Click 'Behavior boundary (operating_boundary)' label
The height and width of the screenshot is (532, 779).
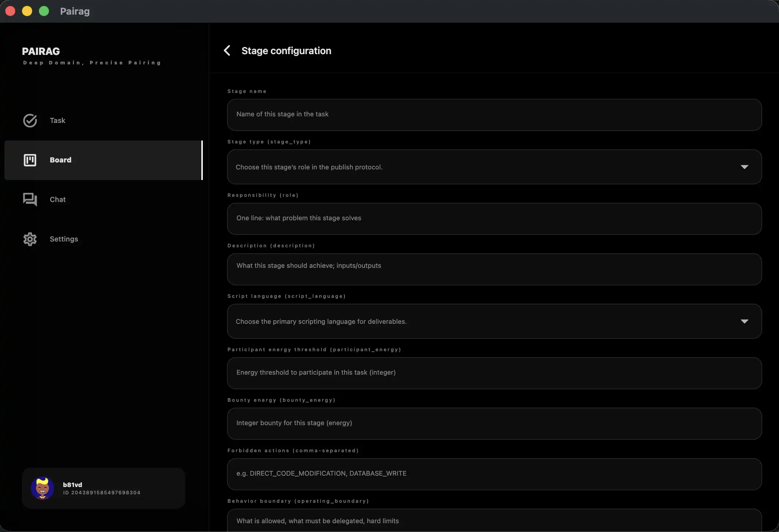click(x=298, y=501)
